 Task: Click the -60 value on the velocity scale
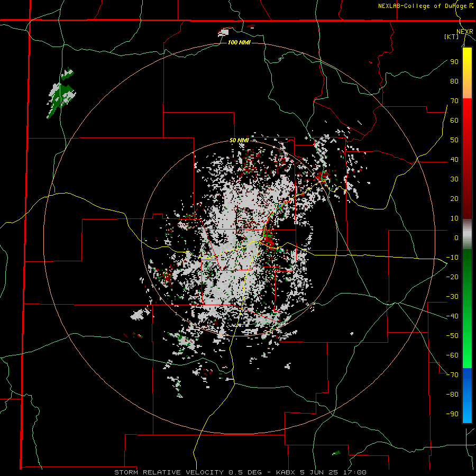pyautogui.click(x=452, y=355)
